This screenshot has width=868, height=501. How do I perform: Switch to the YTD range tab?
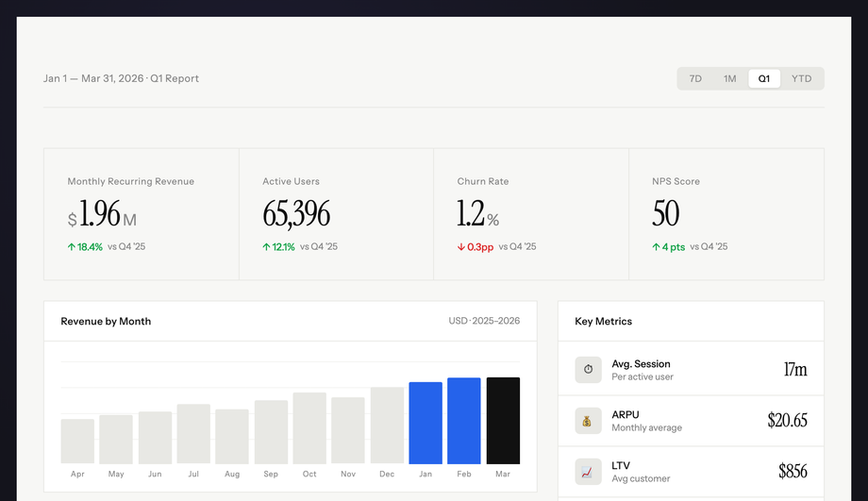coord(801,78)
